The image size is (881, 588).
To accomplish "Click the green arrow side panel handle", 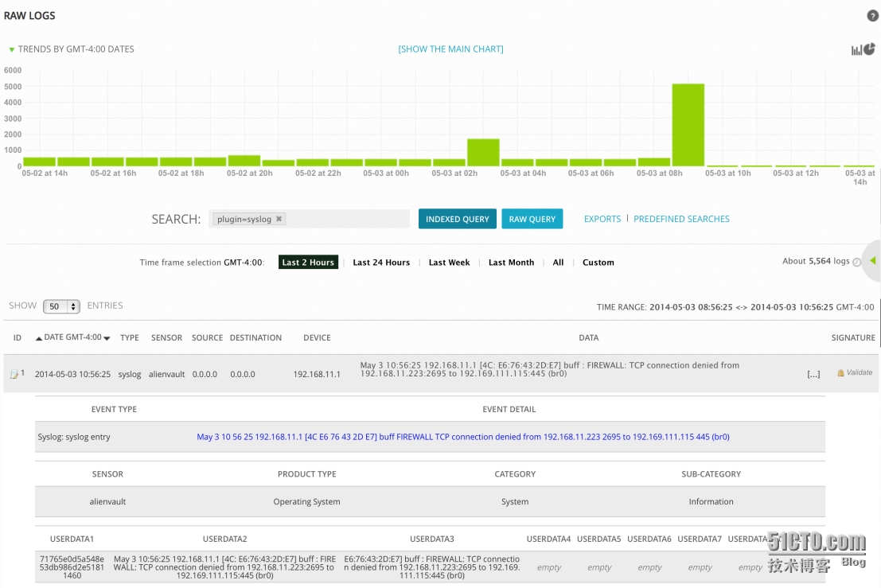I will [872, 261].
